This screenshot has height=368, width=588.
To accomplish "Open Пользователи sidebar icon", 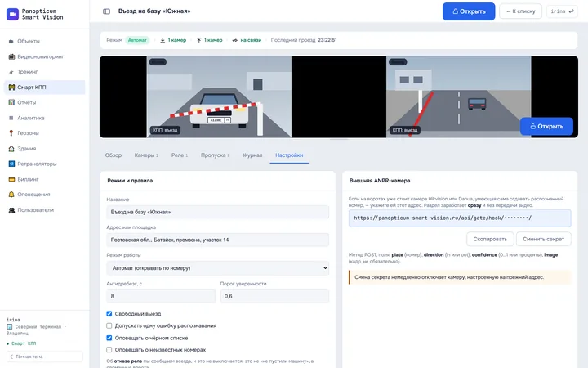I will tap(11, 210).
